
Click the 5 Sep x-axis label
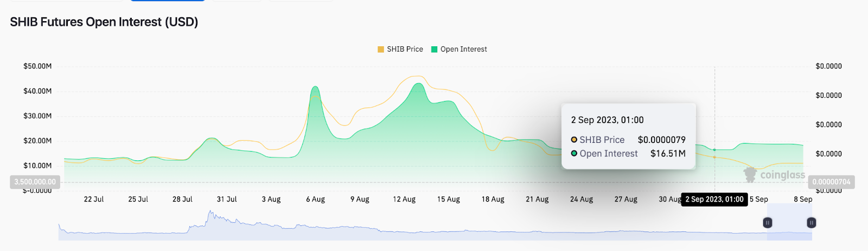pyautogui.click(x=759, y=199)
